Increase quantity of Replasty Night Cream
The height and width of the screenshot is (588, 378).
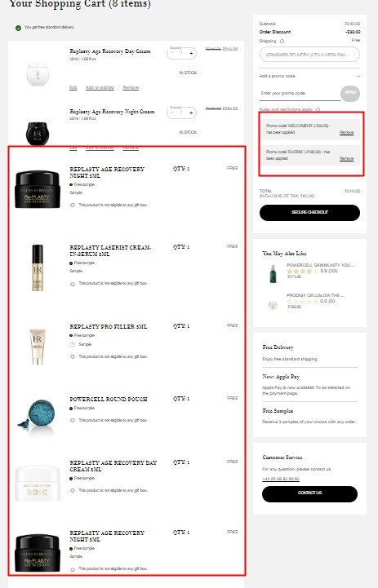tap(191, 113)
